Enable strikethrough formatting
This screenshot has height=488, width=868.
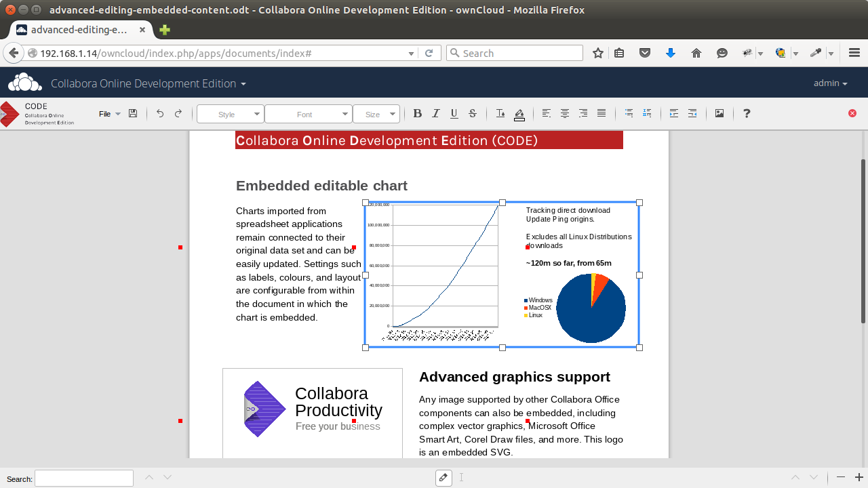point(472,113)
